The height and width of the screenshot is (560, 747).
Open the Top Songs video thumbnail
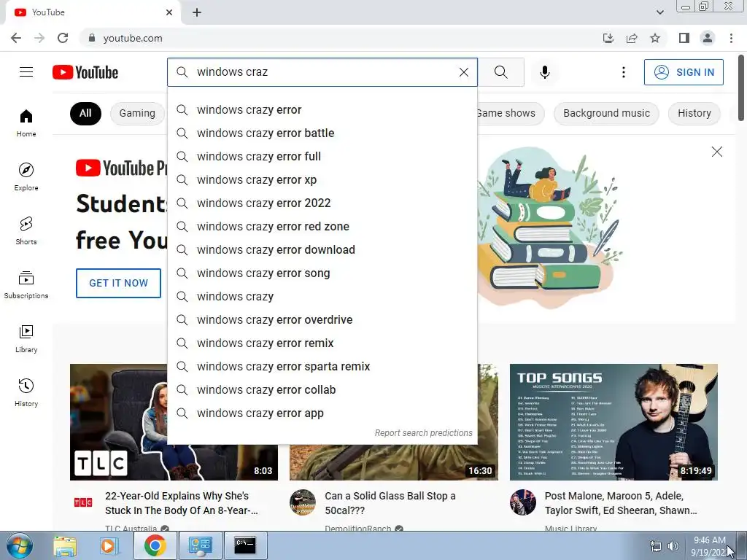[614, 422]
